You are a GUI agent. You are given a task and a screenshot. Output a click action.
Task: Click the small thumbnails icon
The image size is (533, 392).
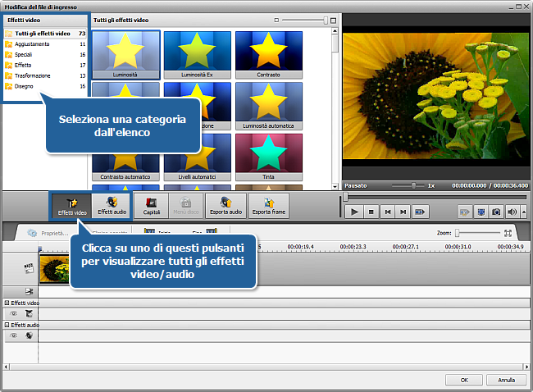click(276, 21)
